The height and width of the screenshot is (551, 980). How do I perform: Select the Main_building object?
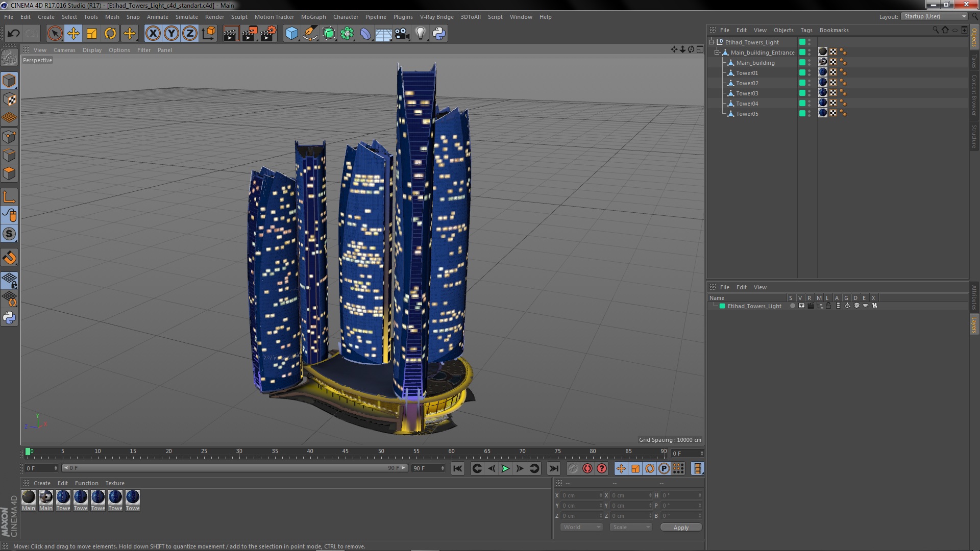pos(755,63)
